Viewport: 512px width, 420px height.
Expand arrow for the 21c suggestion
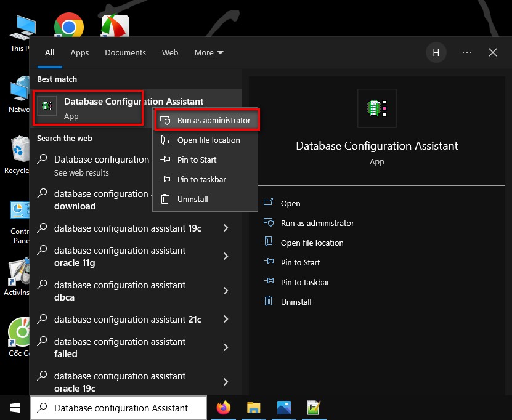click(x=226, y=319)
